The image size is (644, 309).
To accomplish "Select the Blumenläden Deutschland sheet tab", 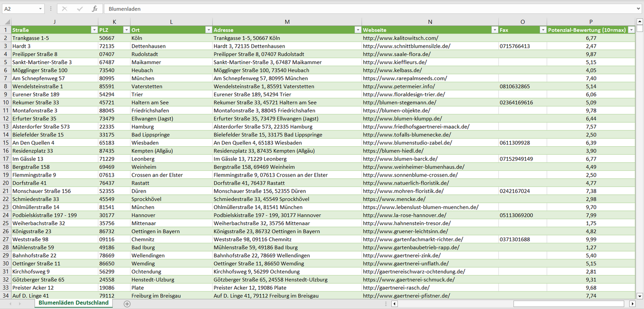I will point(74,303).
